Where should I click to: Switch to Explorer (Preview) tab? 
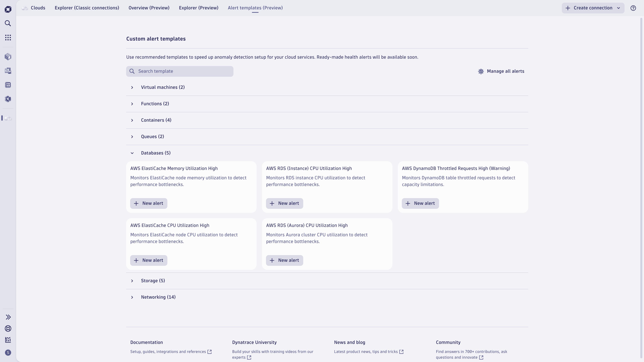(x=199, y=8)
